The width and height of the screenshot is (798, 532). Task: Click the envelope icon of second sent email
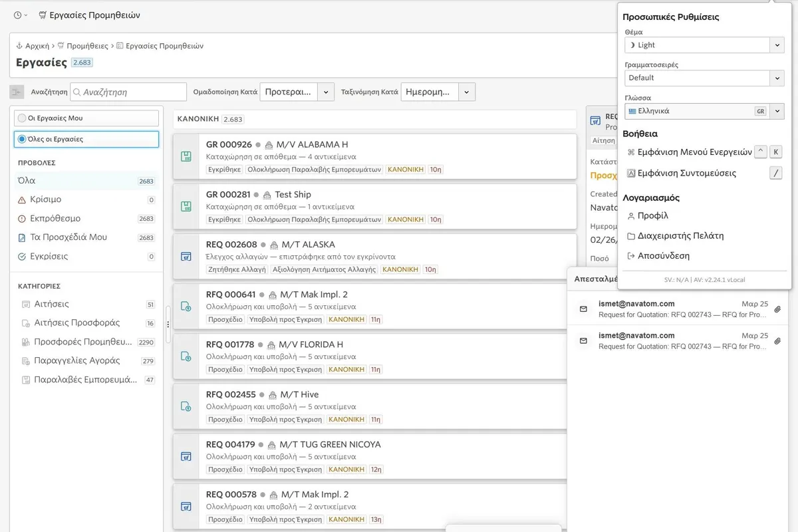[583, 340]
